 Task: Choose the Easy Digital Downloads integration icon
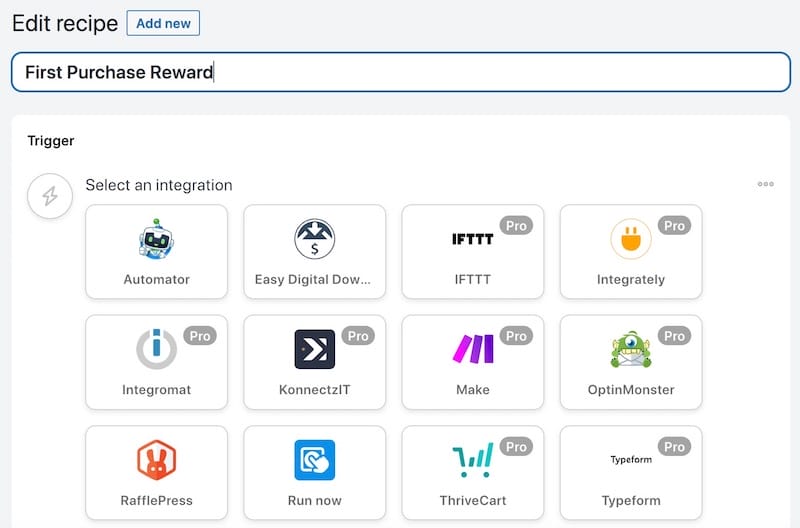[x=314, y=240]
